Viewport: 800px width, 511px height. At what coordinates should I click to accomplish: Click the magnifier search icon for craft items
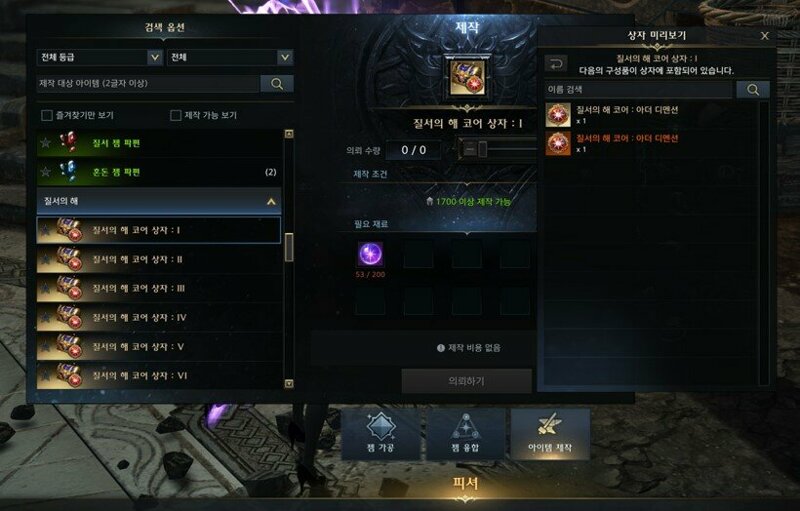[x=277, y=84]
